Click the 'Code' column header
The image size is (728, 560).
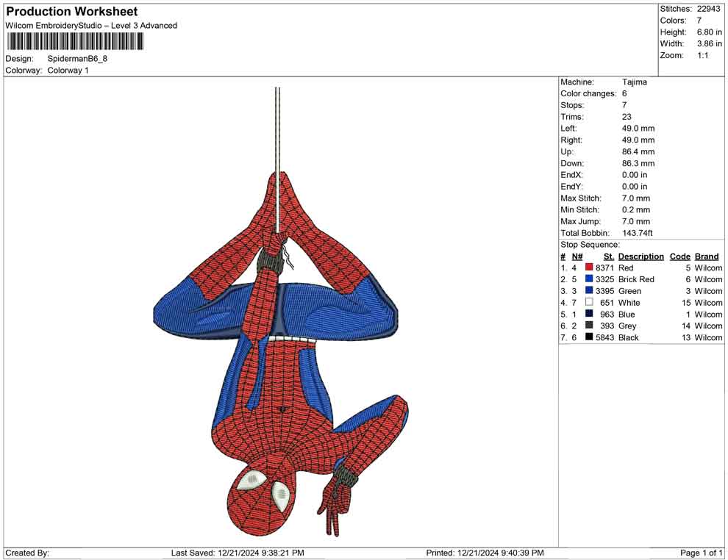680,256
